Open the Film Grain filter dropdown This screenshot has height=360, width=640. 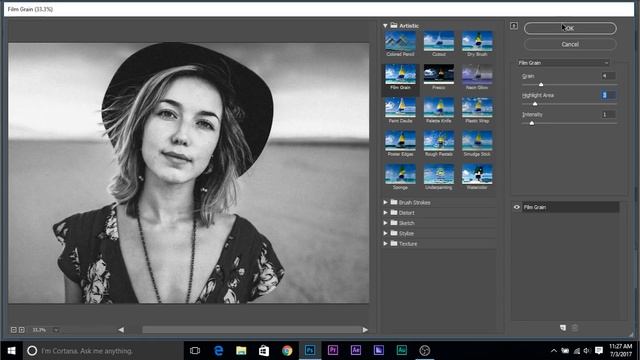[x=563, y=63]
